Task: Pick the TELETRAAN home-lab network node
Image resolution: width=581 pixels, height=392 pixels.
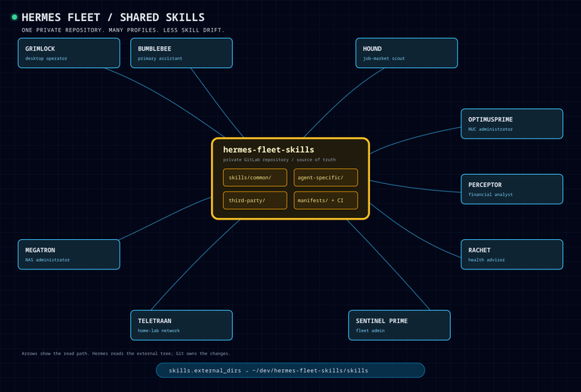Action: 182,325
